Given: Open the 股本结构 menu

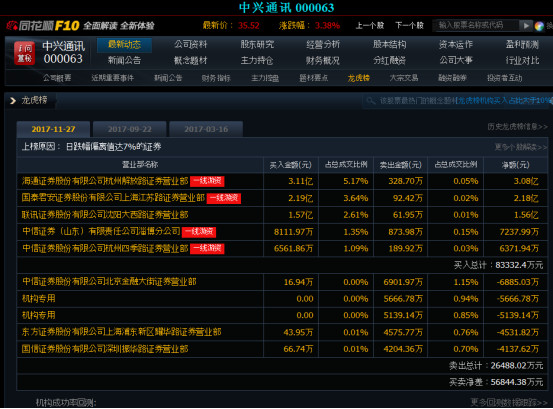Looking at the screenshot, I should point(389,45).
